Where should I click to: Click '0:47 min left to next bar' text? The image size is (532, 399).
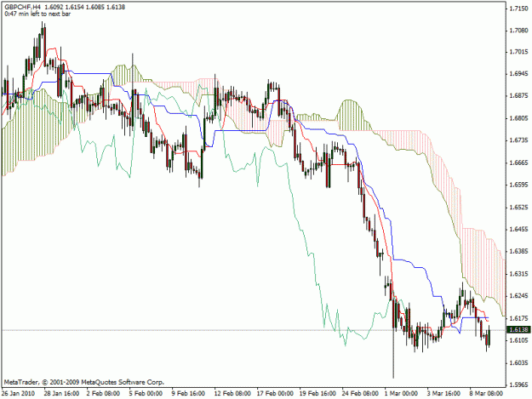coord(37,14)
